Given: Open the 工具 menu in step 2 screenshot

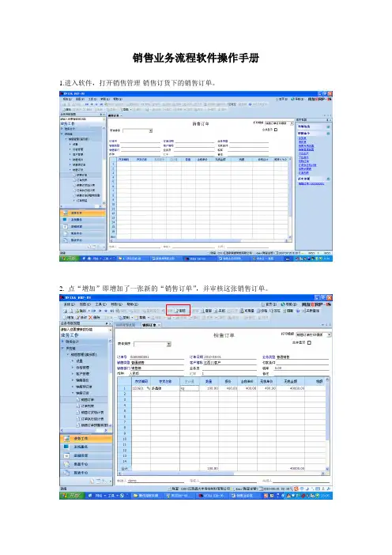Looking at the screenshot, I should pyautogui.click(x=101, y=304).
